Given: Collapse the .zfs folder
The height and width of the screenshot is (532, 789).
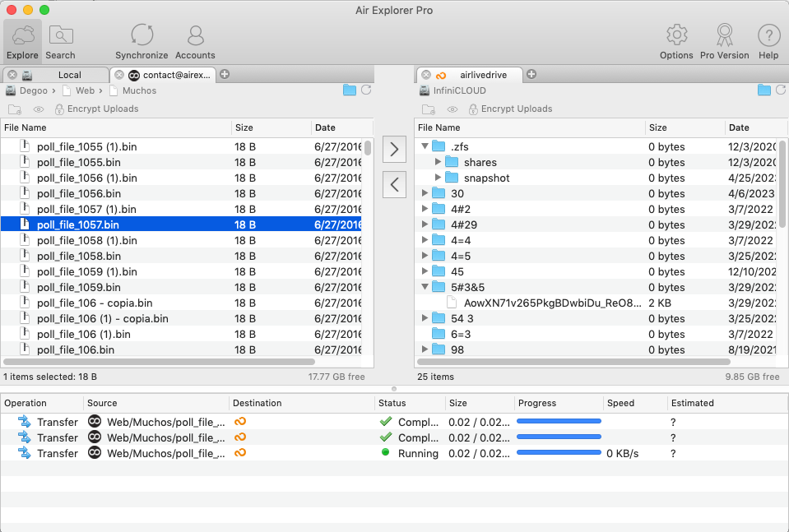Looking at the screenshot, I should tap(425, 146).
